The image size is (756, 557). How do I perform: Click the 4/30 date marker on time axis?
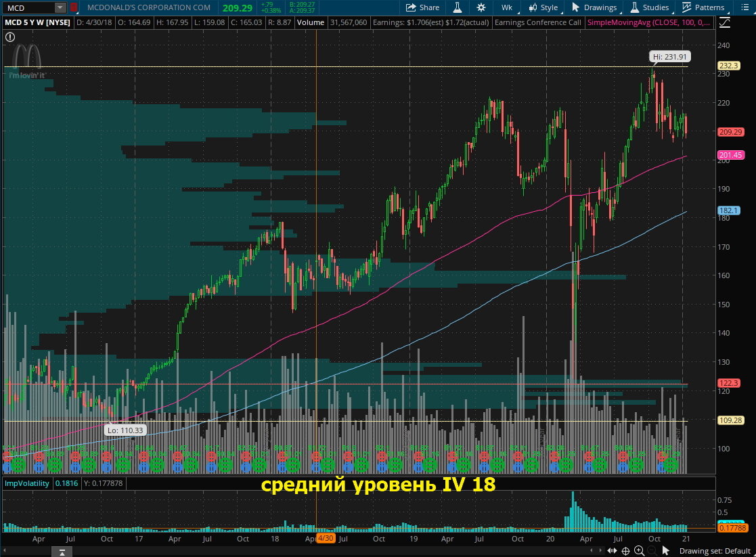pos(326,538)
